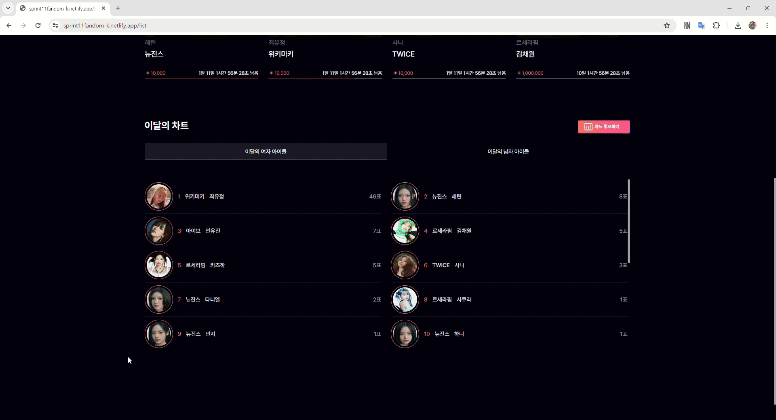Click the rank 5 idol avatar
This screenshot has height=420, width=776.
click(159, 265)
